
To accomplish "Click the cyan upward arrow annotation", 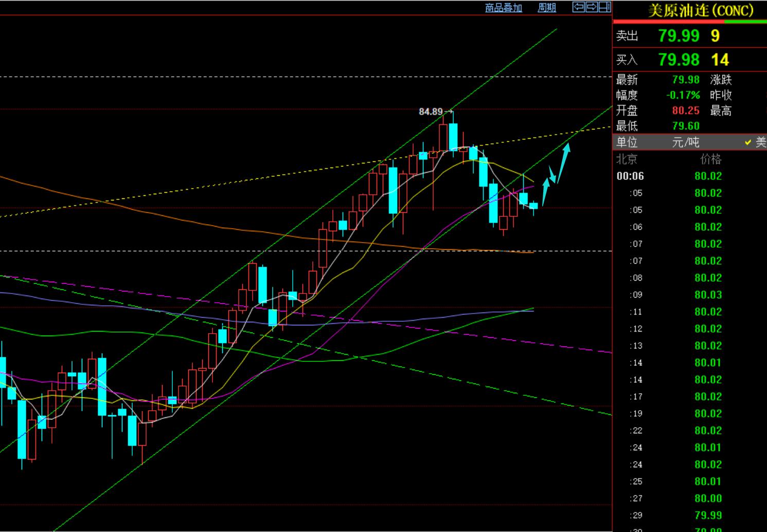I will pyautogui.click(x=563, y=162).
